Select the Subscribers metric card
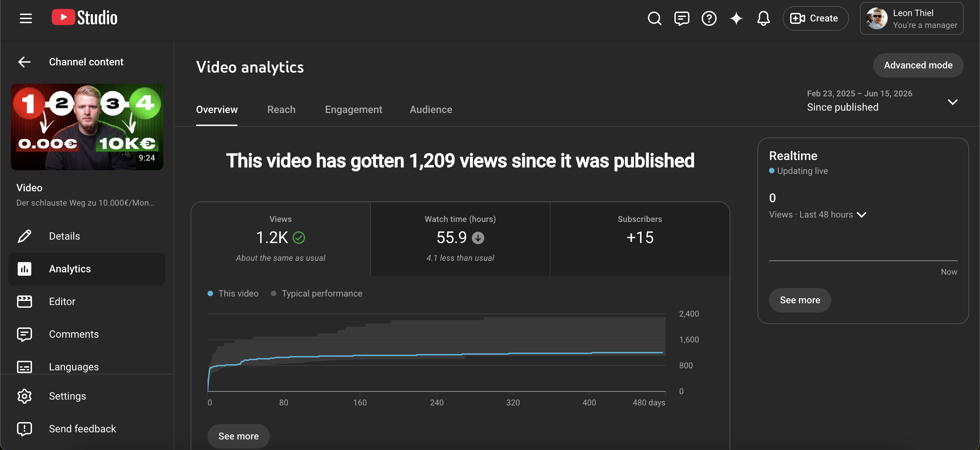This screenshot has height=450, width=980. [x=640, y=239]
